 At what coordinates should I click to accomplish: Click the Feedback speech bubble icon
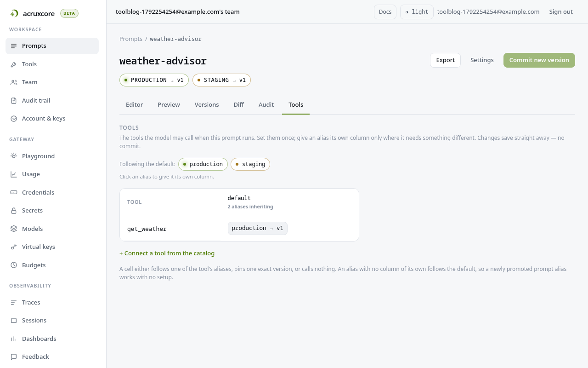point(14,357)
